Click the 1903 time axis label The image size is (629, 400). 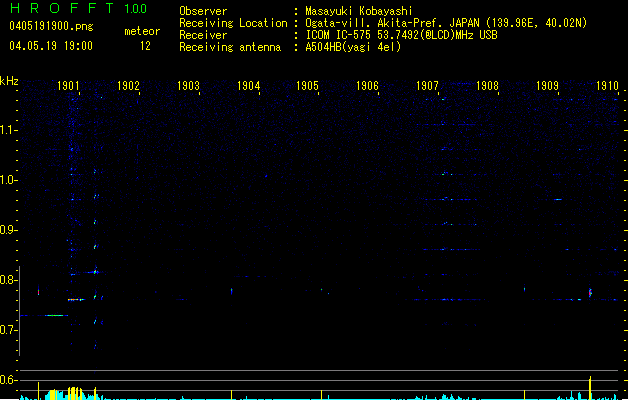(188, 86)
